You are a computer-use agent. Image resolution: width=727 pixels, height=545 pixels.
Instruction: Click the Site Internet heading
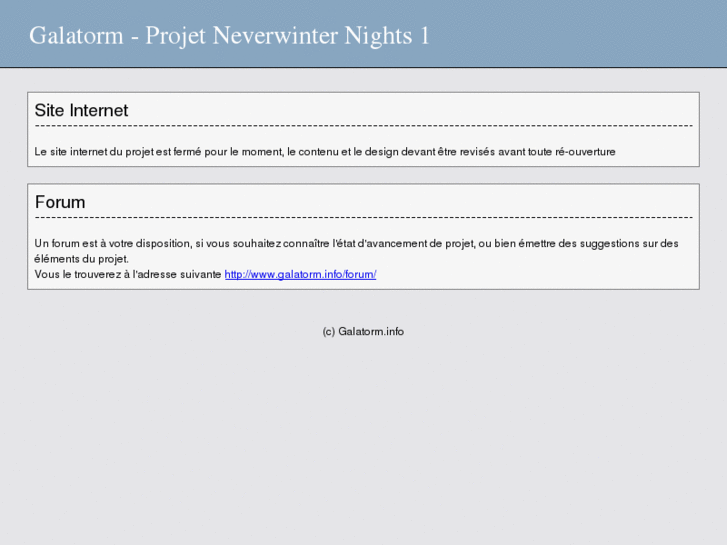coord(81,110)
